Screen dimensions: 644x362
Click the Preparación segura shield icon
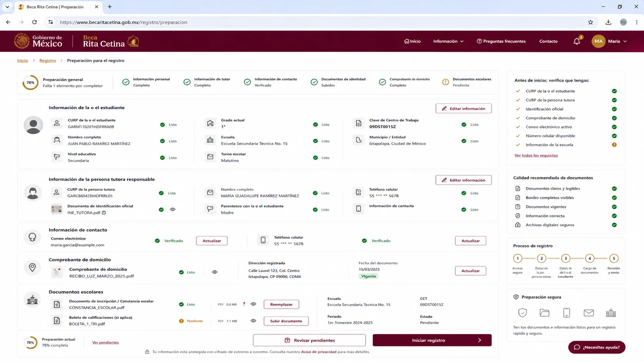(x=522, y=313)
